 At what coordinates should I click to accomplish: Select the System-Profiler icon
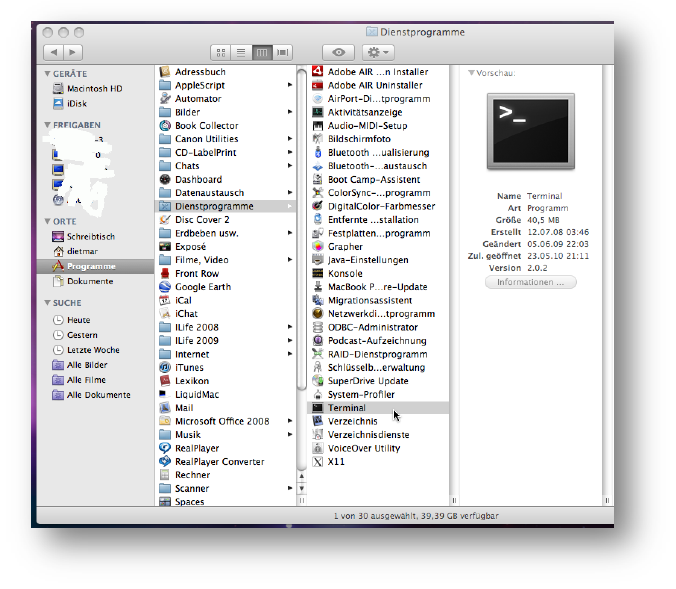click(318, 394)
